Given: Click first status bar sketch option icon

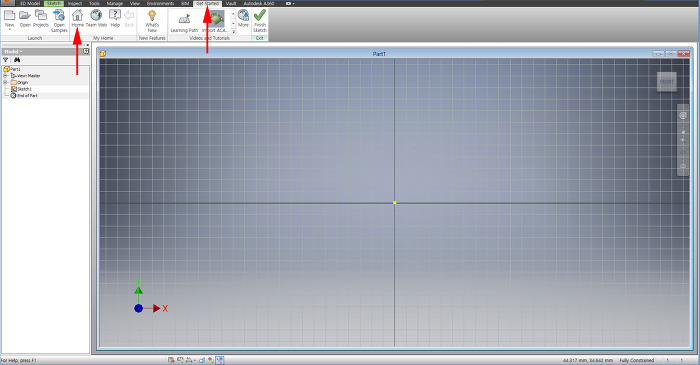Looking at the screenshot, I should [171, 360].
